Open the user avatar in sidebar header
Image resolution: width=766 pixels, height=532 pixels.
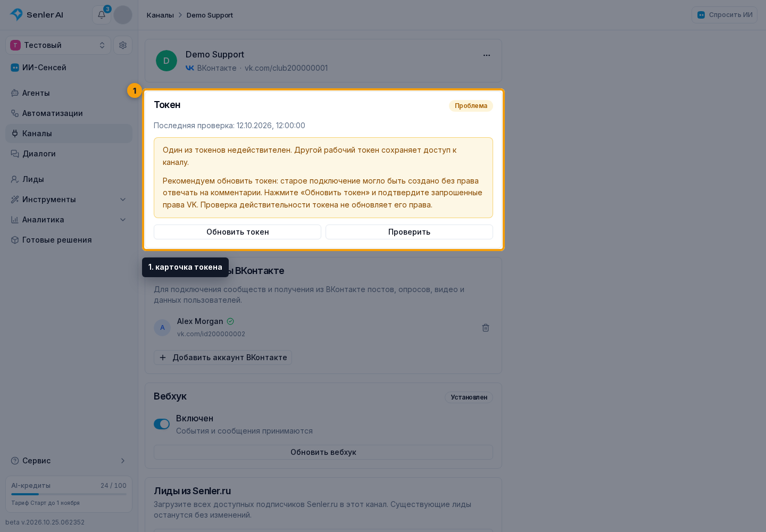click(123, 15)
